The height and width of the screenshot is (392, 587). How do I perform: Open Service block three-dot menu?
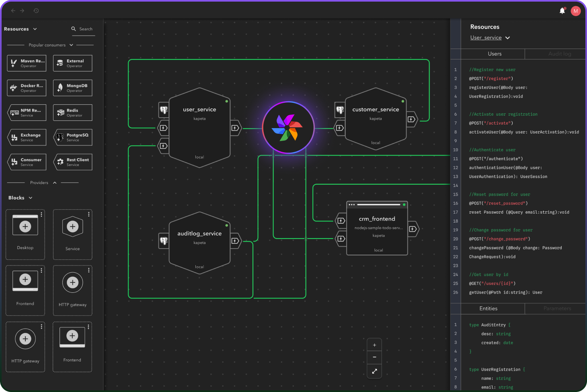(x=89, y=214)
